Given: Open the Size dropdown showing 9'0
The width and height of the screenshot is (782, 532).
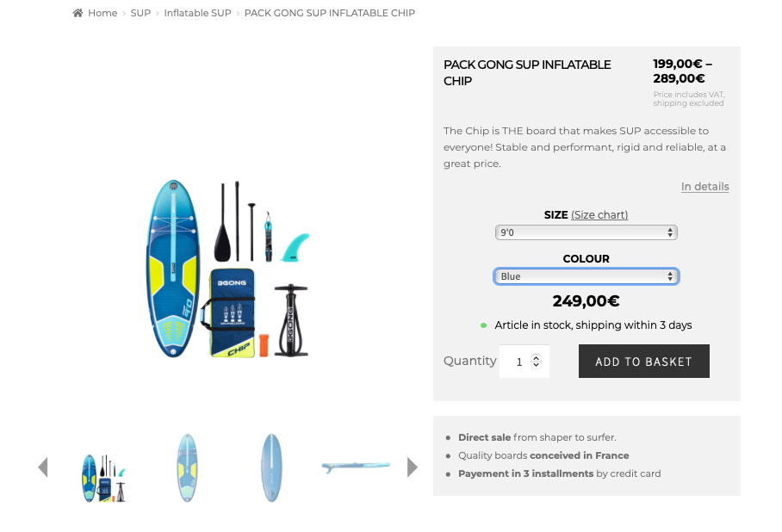Looking at the screenshot, I should pyautogui.click(x=586, y=232).
